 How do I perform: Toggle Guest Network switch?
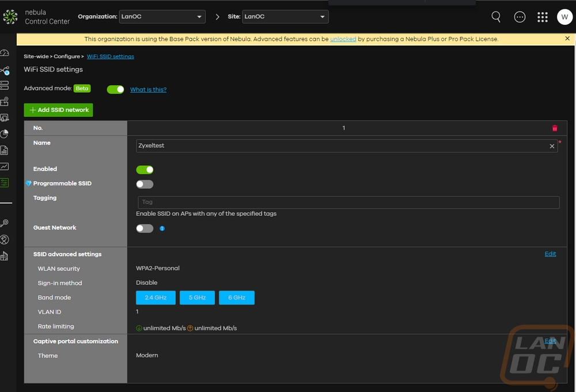[x=145, y=229]
